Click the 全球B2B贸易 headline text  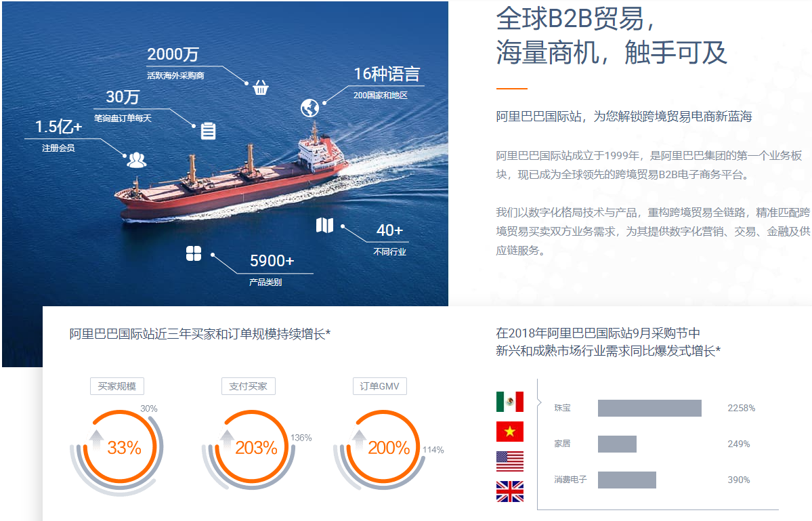coord(575,19)
